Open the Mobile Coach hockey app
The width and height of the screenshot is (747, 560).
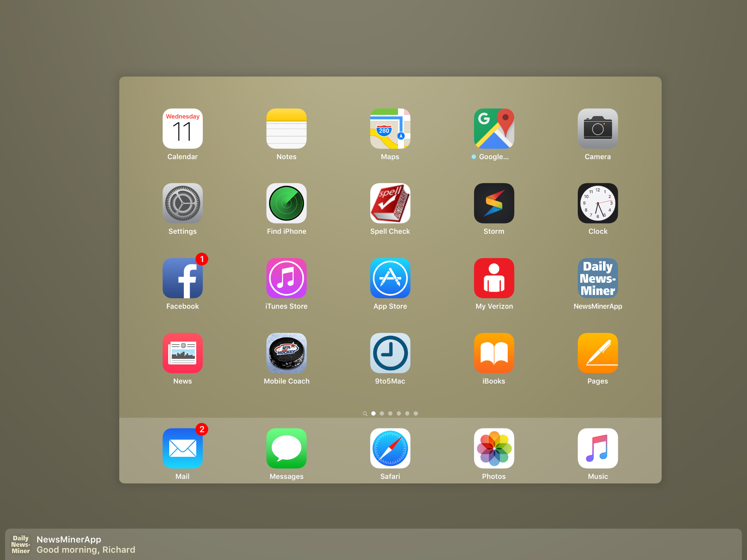tap(286, 353)
